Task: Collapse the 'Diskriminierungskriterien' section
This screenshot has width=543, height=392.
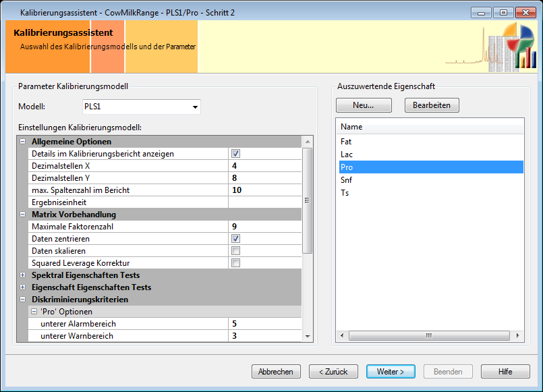Action: pos(23,300)
